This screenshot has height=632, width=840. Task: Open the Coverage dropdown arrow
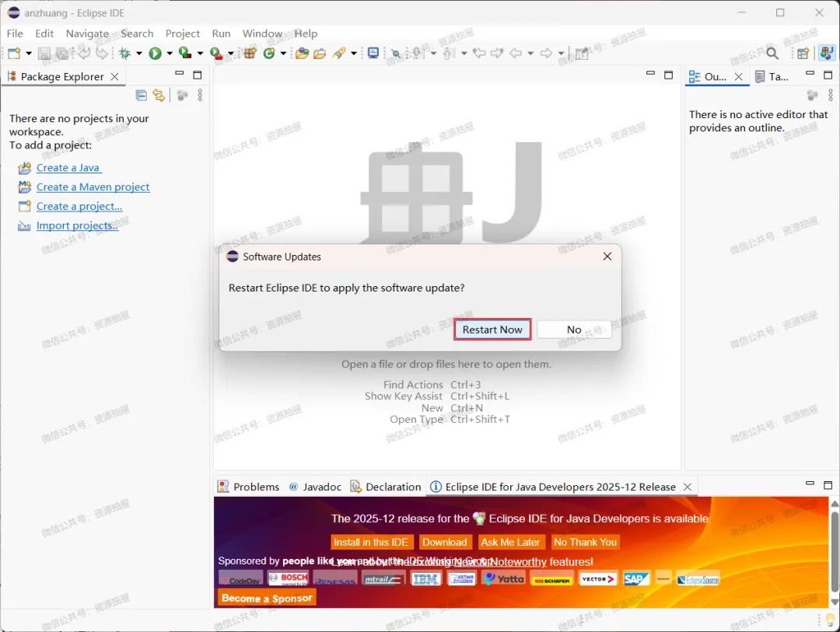[200, 54]
